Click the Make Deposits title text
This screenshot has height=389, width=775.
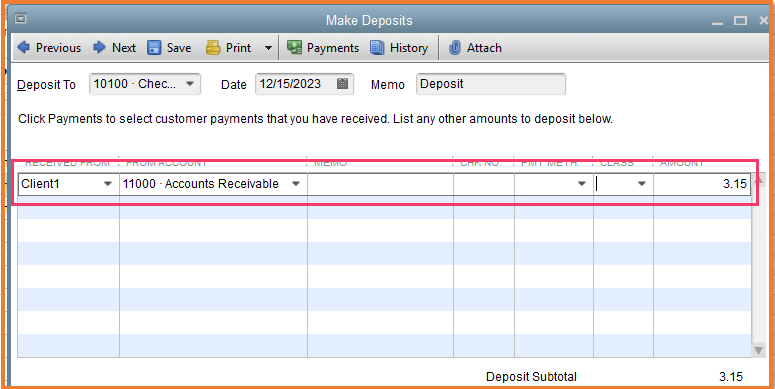(369, 21)
